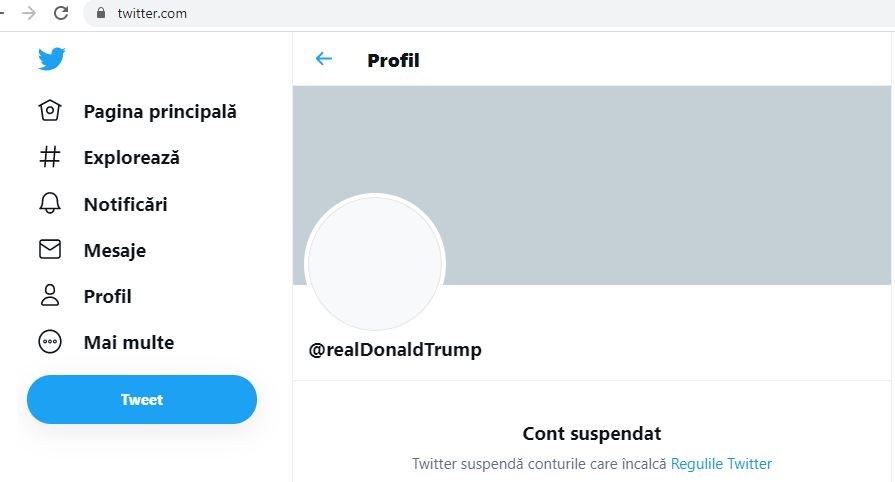Click the hashtag icon for Explorează
Viewport: 895px width, 482px height.
point(50,157)
